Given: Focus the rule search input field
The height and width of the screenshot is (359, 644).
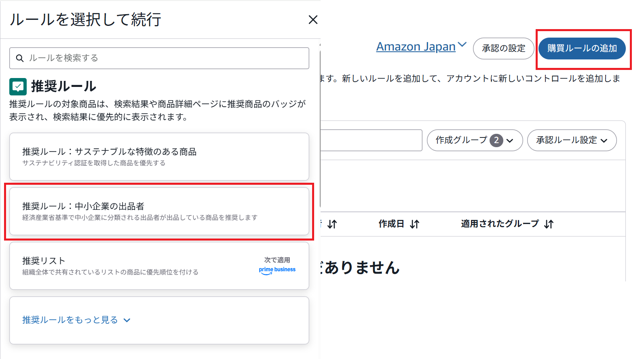Looking at the screenshot, I should click(x=159, y=58).
